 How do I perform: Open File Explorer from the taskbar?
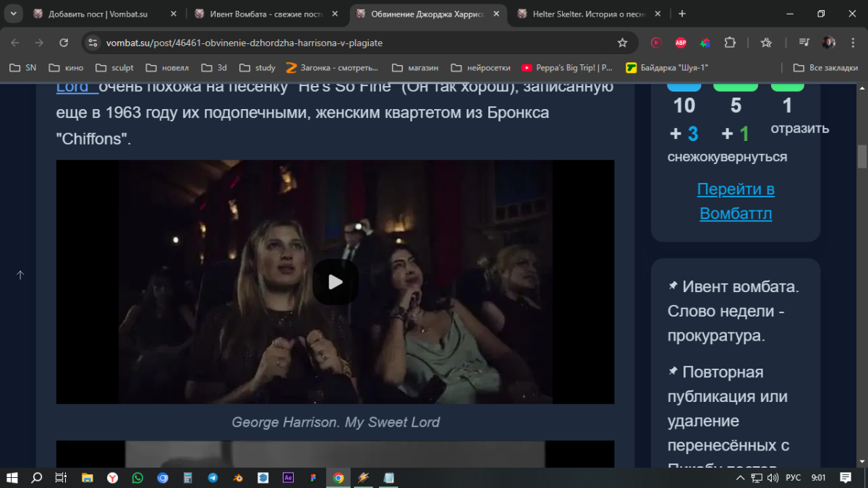(x=88, y=477)
